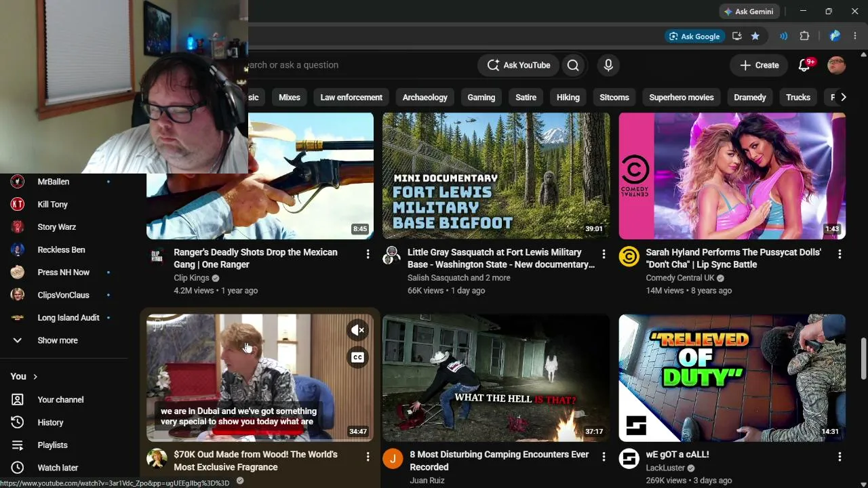
Task: Select the Dramedy filter chip
Action: 750,98
